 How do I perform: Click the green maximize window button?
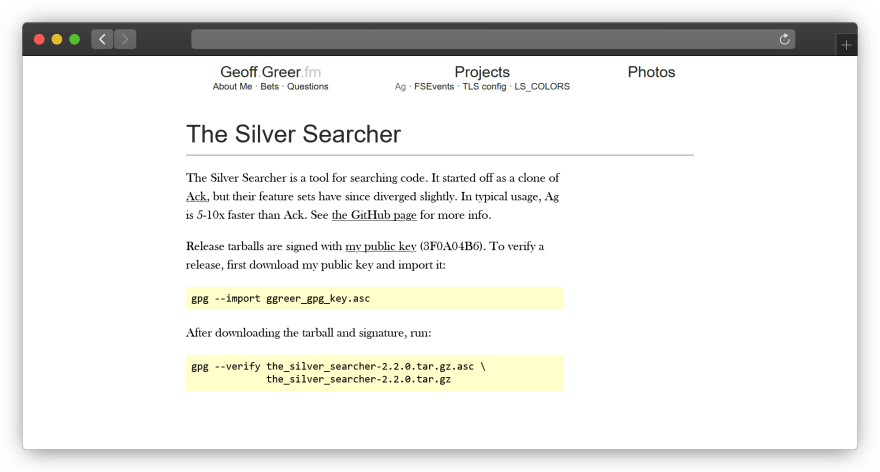74,39
